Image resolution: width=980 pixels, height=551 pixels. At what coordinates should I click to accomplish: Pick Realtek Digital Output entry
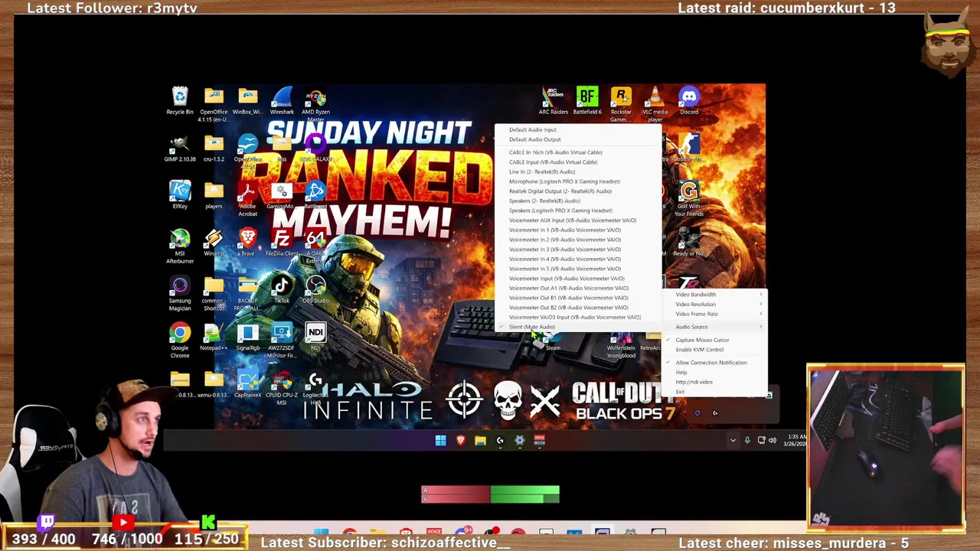click(578, 191)
